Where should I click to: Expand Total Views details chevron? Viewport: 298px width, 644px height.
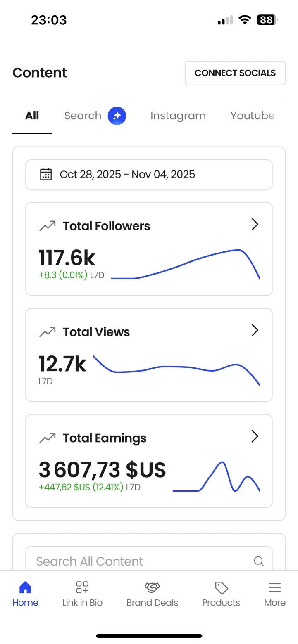(255, 330)
